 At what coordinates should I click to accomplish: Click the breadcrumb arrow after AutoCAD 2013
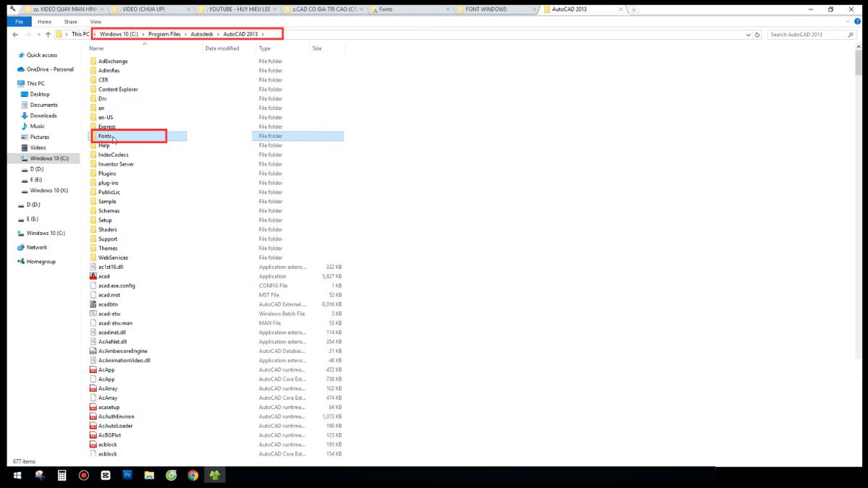(263, 34)
